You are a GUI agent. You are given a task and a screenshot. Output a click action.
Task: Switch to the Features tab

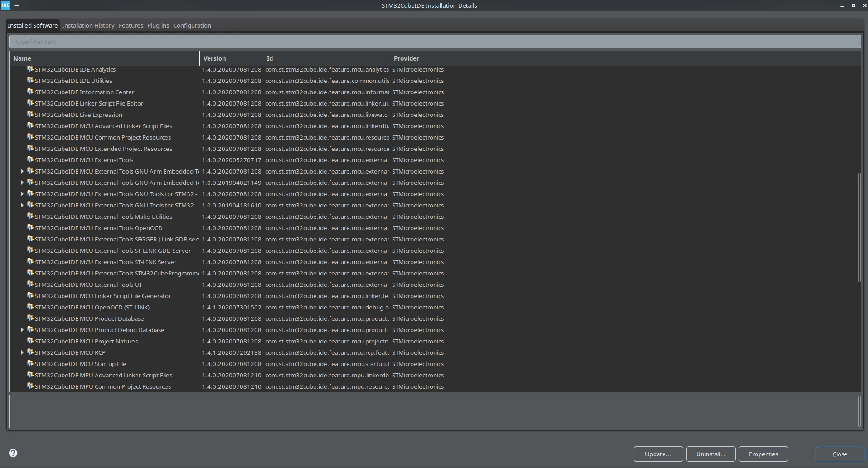click(x=131, y=25)
